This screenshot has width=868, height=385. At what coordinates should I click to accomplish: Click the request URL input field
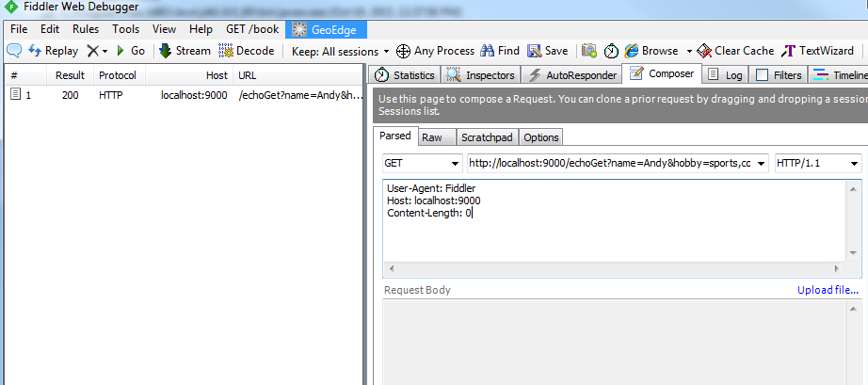[611, 163]
